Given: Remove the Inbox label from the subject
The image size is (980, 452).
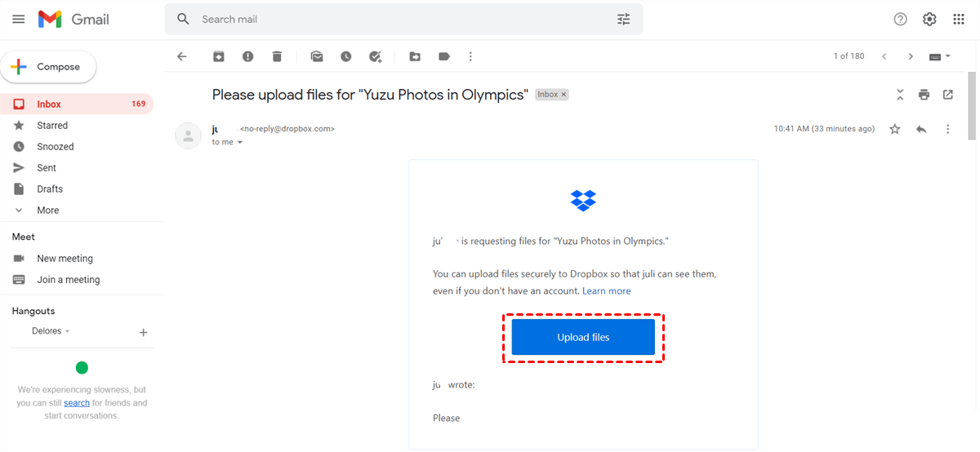Looking at the screenshot, I should 563,95.
